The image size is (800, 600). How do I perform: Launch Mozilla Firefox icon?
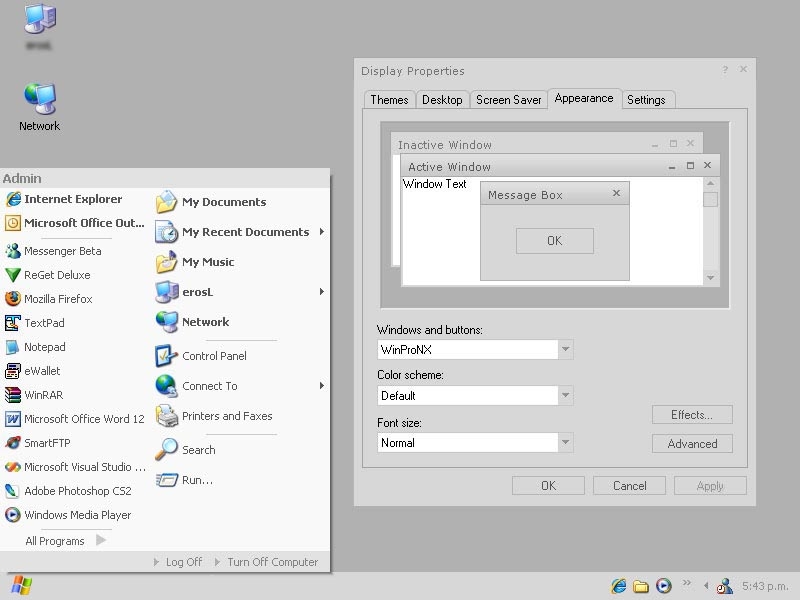click(13, 299)
